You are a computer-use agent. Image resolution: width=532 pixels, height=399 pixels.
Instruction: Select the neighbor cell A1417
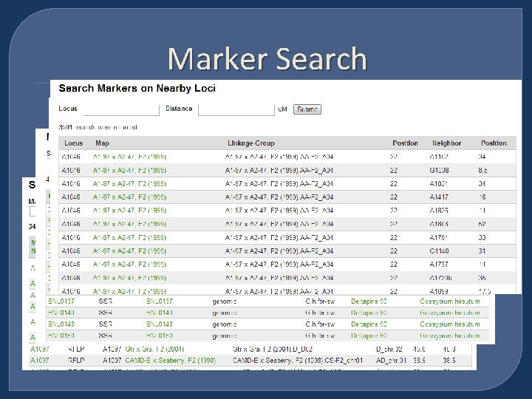439,197
